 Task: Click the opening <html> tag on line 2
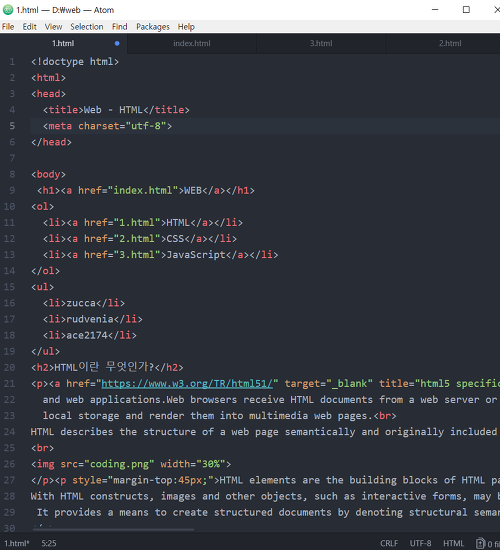[48, 78]
